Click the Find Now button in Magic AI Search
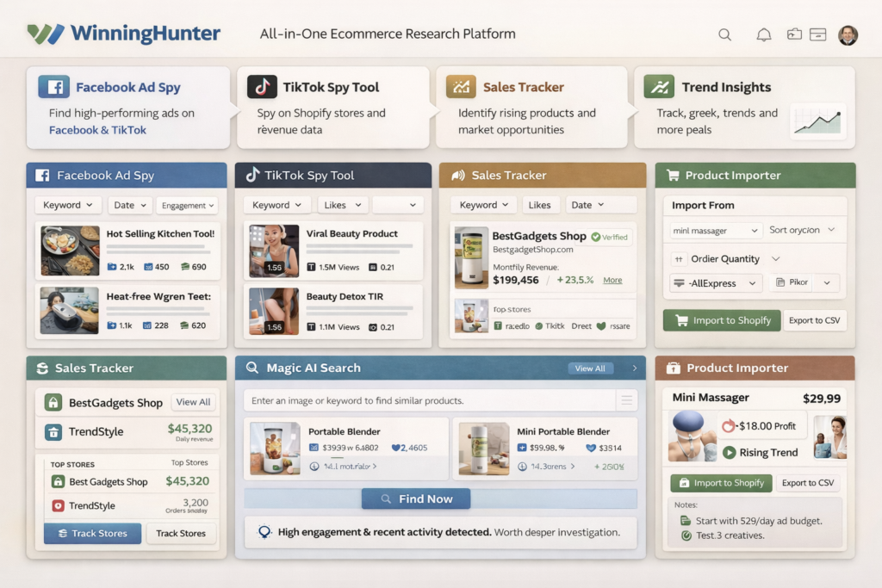The height and width of the screenshot is (588, 882). tap(416, 498)
